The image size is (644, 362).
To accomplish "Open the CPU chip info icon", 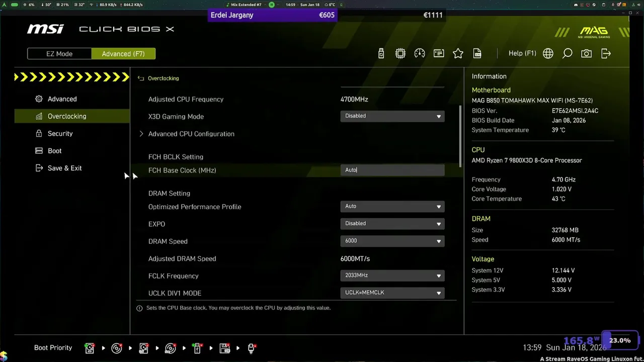I will click(x=400, y=53).
